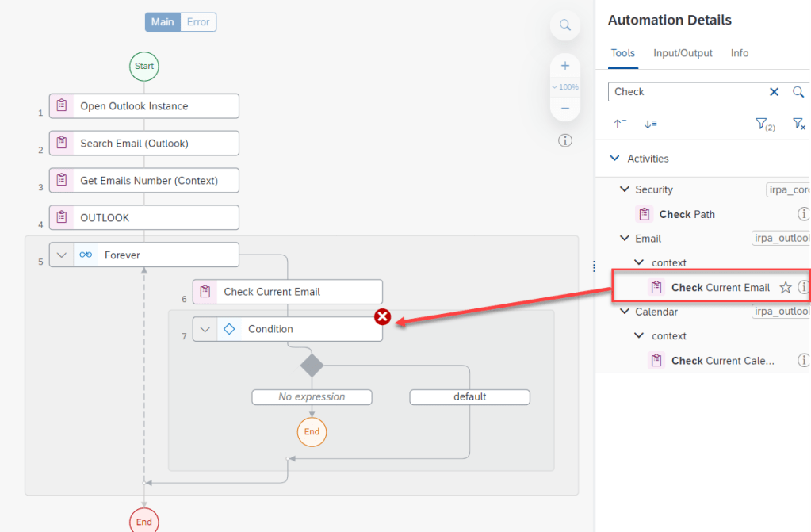The width and height of the screenshot is (811, 532).
Task: Click the clear filters icon
Action: point(799,124)
